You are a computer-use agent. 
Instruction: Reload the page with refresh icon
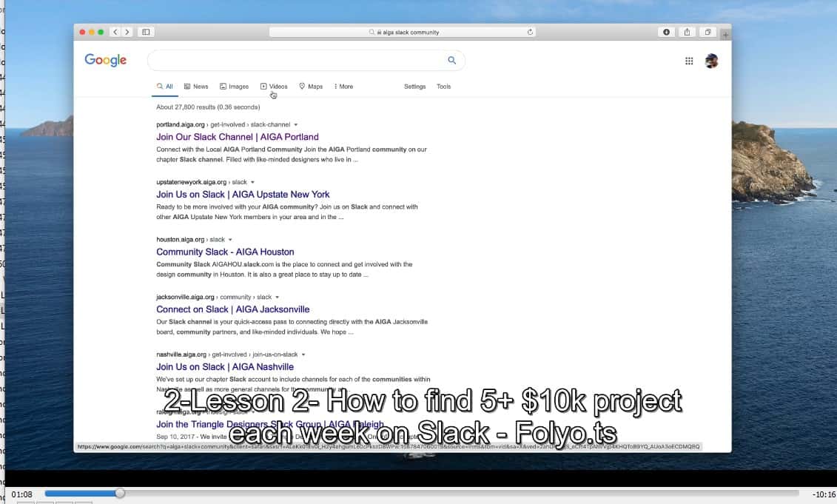click(530, 32)
